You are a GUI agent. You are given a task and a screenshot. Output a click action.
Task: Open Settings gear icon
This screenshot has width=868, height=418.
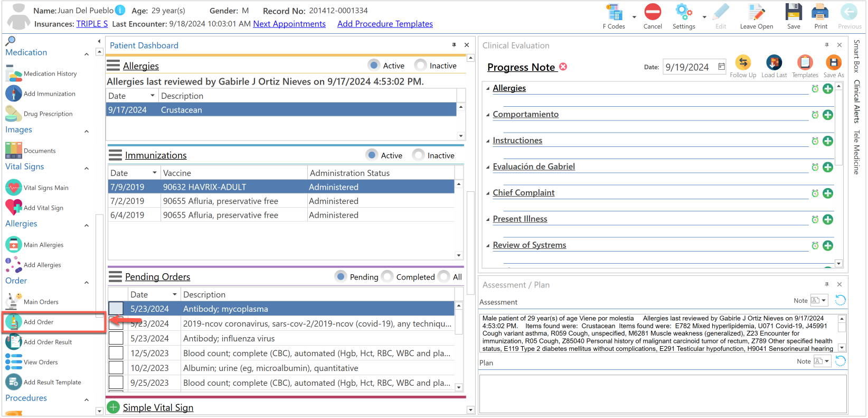pyautogui.click(x=683, y=12)
